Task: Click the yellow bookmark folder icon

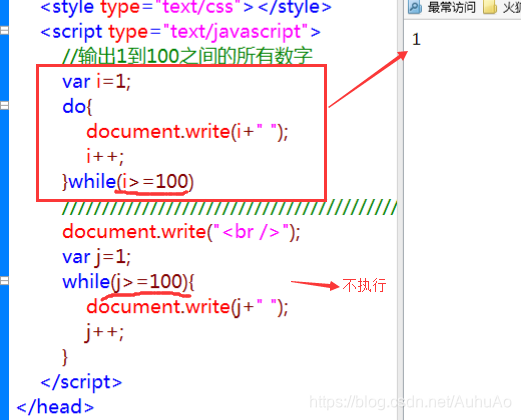Action: [x=490, y=7]
